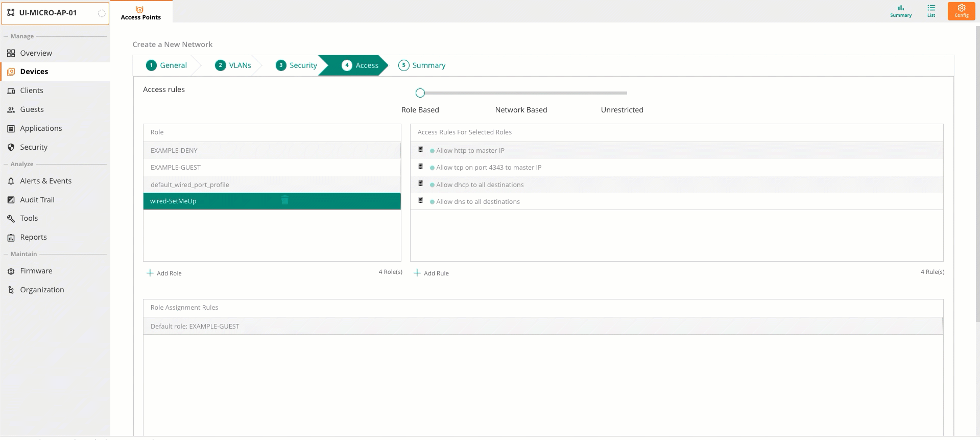Click the access rules slider handle
980x440 pixels.
pyautogui.click(x=420, y=93)
